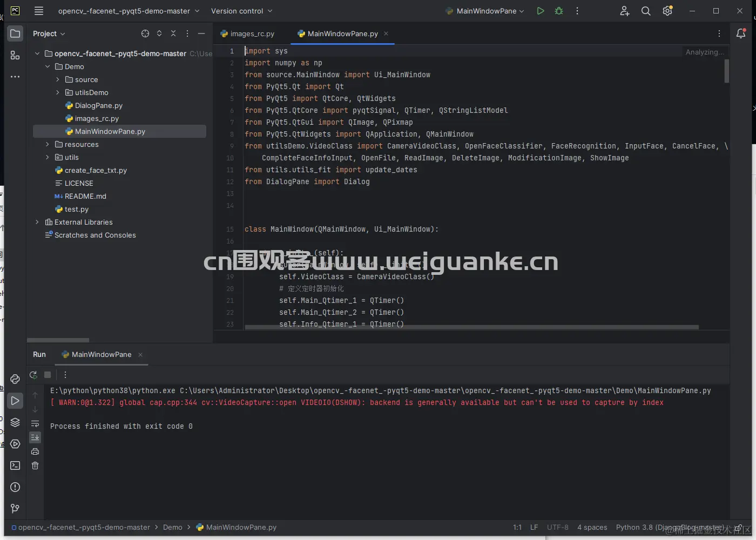756x540 pixels.
Task: Open DialogPane.py in project tree
Action: (x=94, y=105)
